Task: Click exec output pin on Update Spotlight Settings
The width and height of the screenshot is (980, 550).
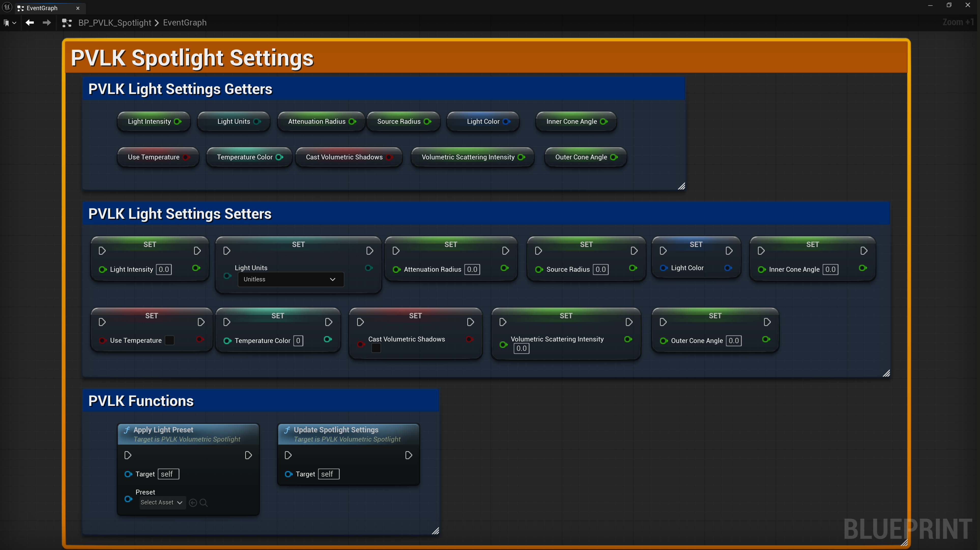Action: (x=408, y=455)
